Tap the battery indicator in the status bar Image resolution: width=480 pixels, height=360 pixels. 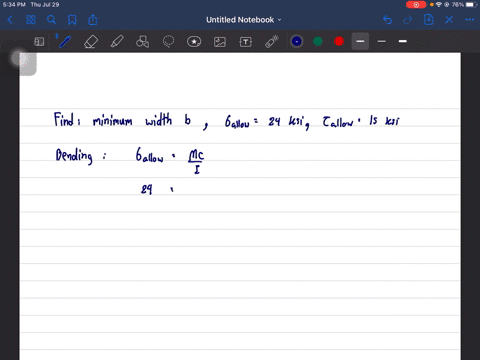(x=470, y=5)
